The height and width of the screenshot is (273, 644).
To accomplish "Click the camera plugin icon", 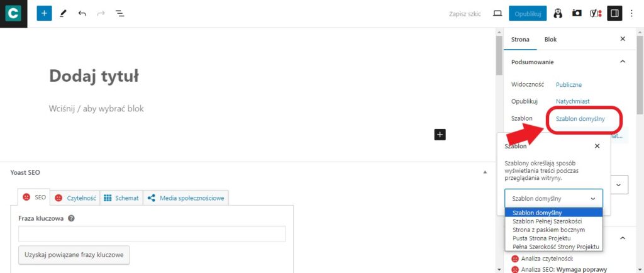I will (x=577, y=14).
